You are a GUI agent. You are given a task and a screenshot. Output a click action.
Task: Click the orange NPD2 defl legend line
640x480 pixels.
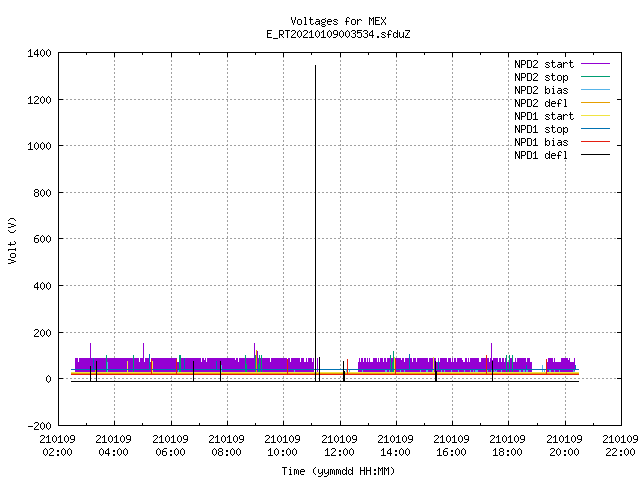tap(595, 103)
